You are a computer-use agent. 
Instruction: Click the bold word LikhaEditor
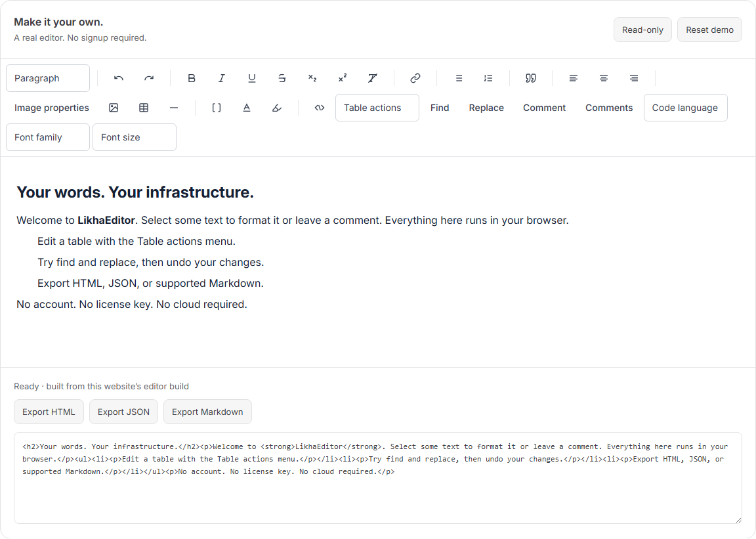coord(106,220)
